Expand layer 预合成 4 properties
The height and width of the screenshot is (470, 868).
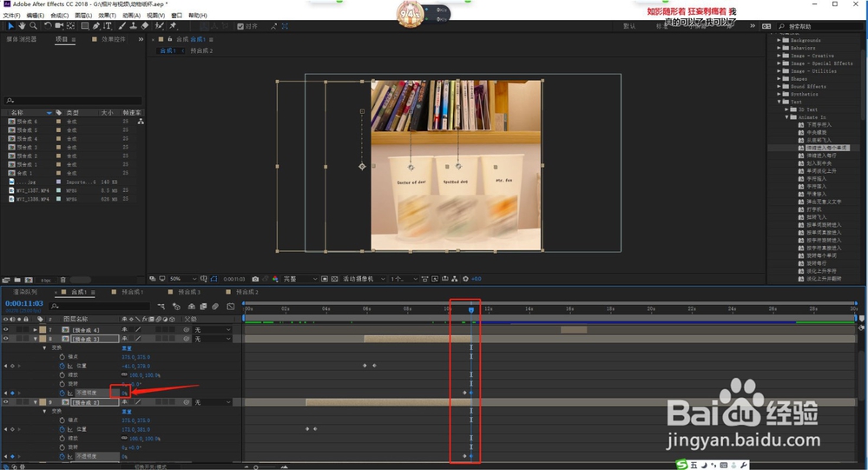pos(36,330)
